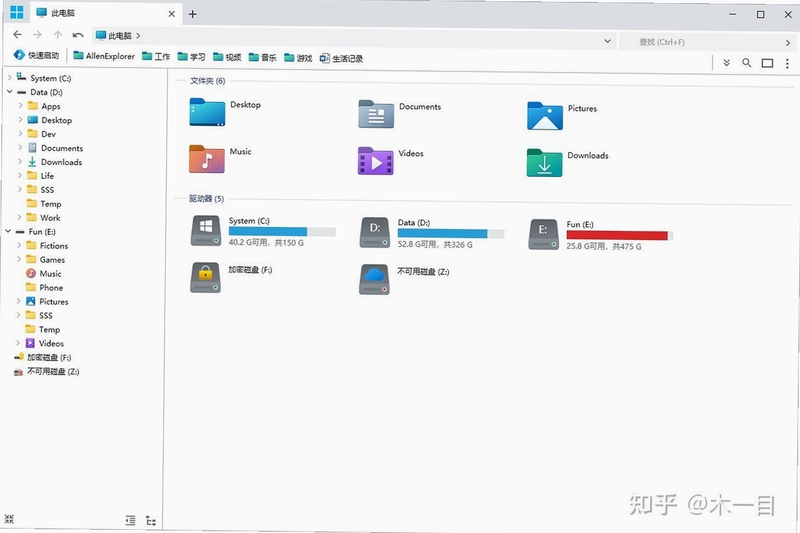Click the back navigation arrow
Image resolution: width=800 pixels, height=533 pixels.
pyautogui.click(x=17, y=34)
